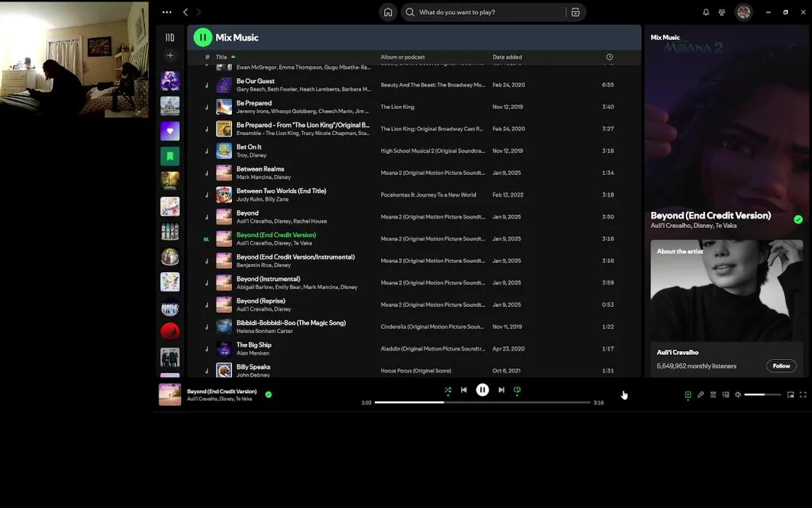This screenshot has height=508, width=812.
Task: Open The Lion King album link
Action: (x=398, y=107)
